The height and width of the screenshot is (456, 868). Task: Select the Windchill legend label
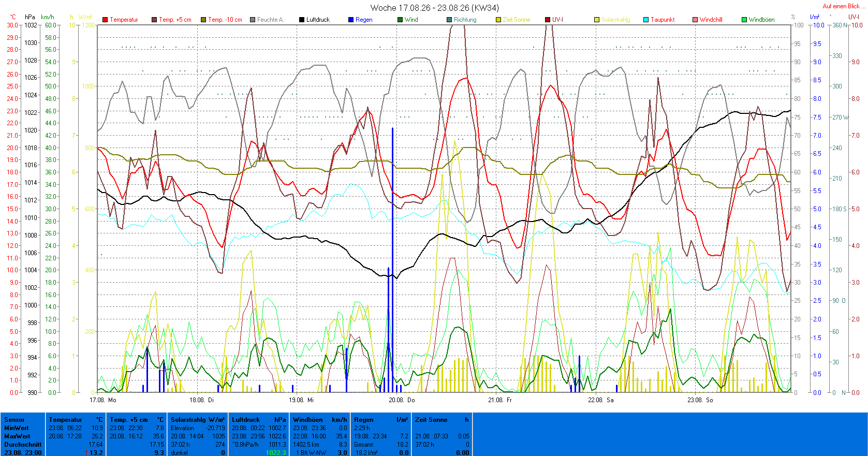[711, 20]
